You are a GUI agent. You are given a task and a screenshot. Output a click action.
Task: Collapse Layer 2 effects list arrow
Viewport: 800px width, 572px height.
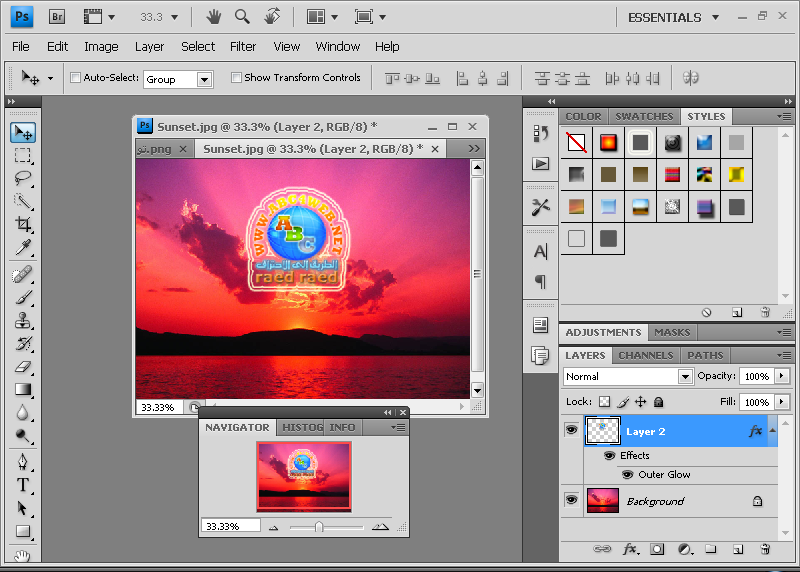tap(772, 431)
